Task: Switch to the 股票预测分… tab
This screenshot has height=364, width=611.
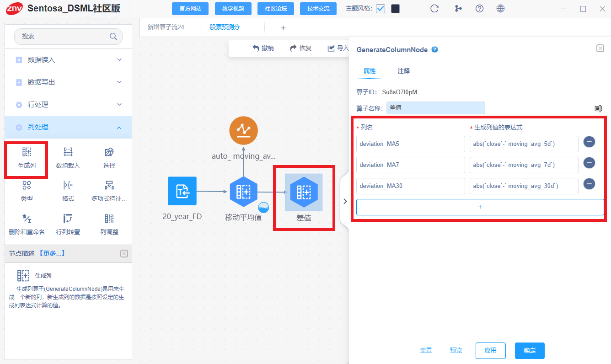Action: click(x=227, y=27)
